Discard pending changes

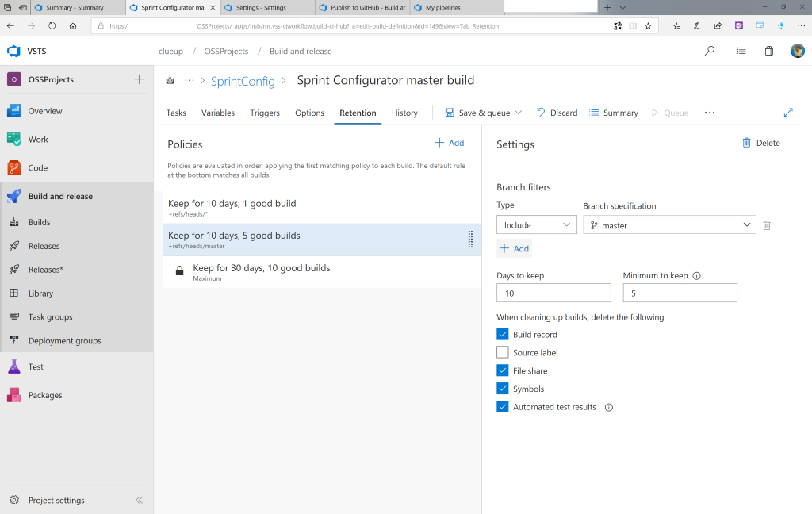point(557,113)
